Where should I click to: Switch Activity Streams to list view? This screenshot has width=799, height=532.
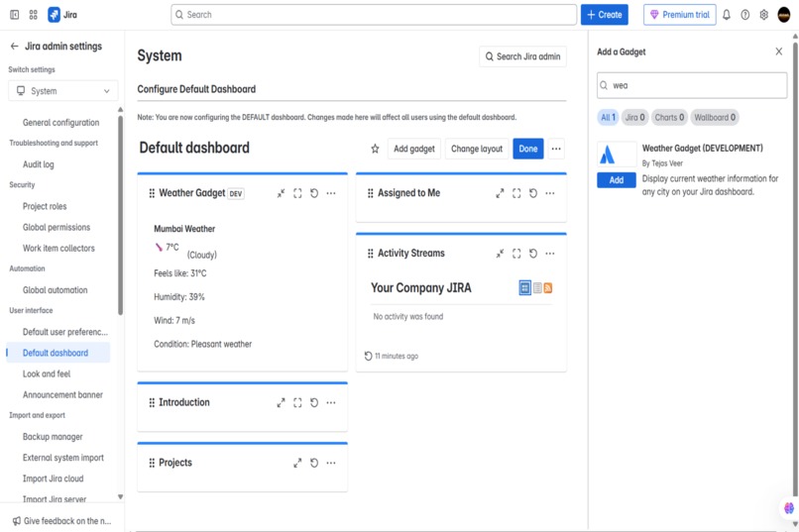click(537, 288)
